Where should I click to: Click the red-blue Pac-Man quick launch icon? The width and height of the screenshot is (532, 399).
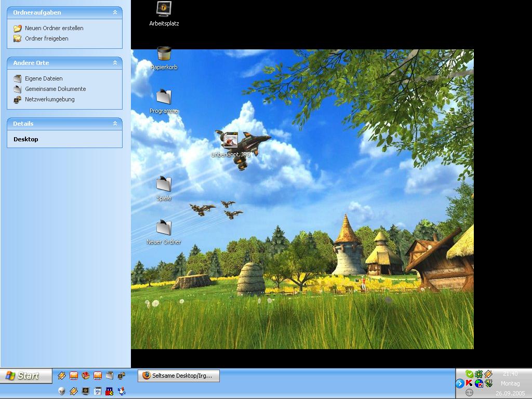point(109,391)
